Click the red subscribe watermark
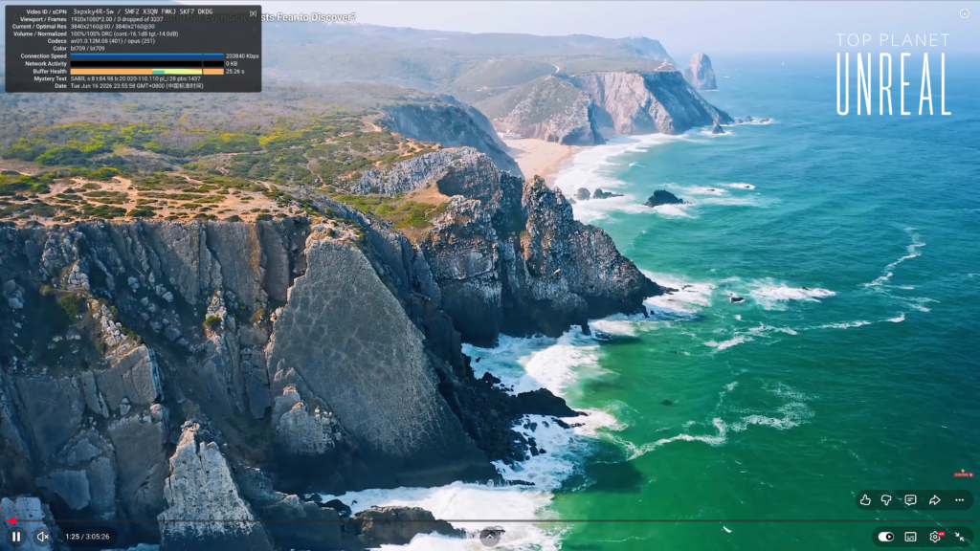 pos(963,474)
